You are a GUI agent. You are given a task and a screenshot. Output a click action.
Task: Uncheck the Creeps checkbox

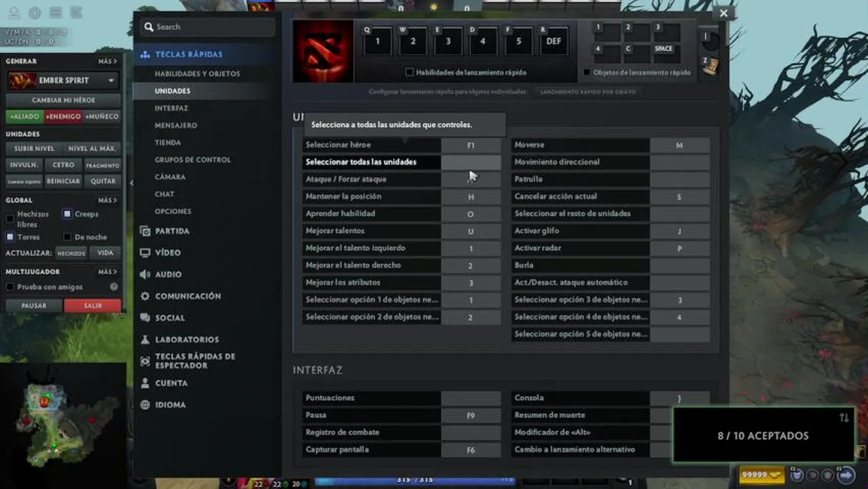click(67, 214)
